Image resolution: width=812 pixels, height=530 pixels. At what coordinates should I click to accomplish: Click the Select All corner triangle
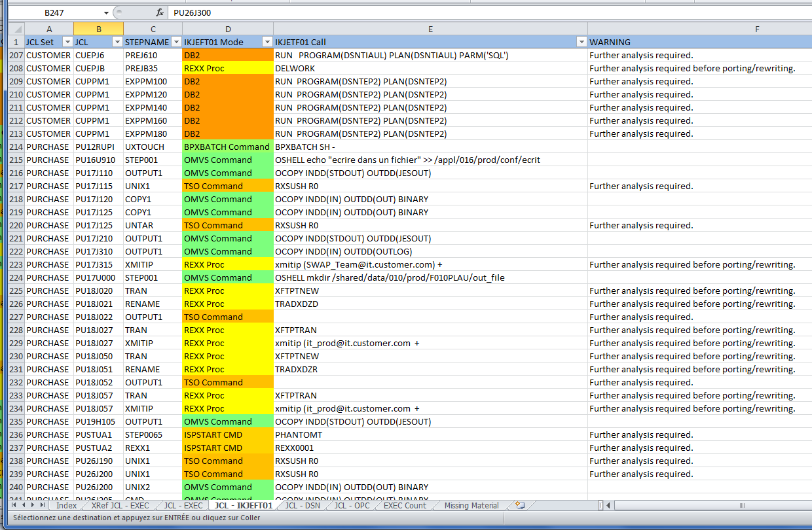pos(16,29)
